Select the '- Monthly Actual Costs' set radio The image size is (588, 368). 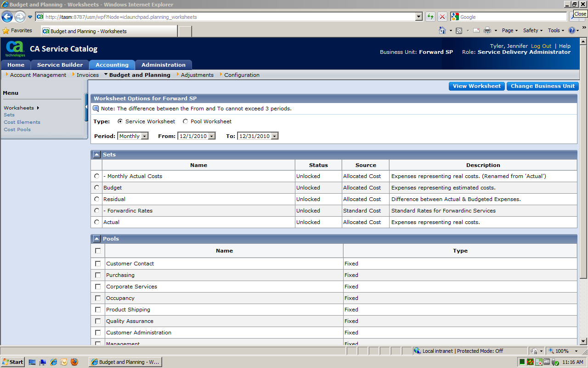pyautogui.click(x=96, y=176)
